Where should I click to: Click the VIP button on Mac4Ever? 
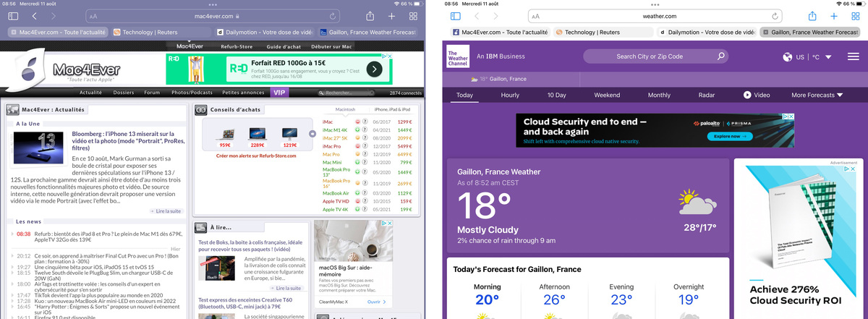pyautogui.click(x=279, y=93)
